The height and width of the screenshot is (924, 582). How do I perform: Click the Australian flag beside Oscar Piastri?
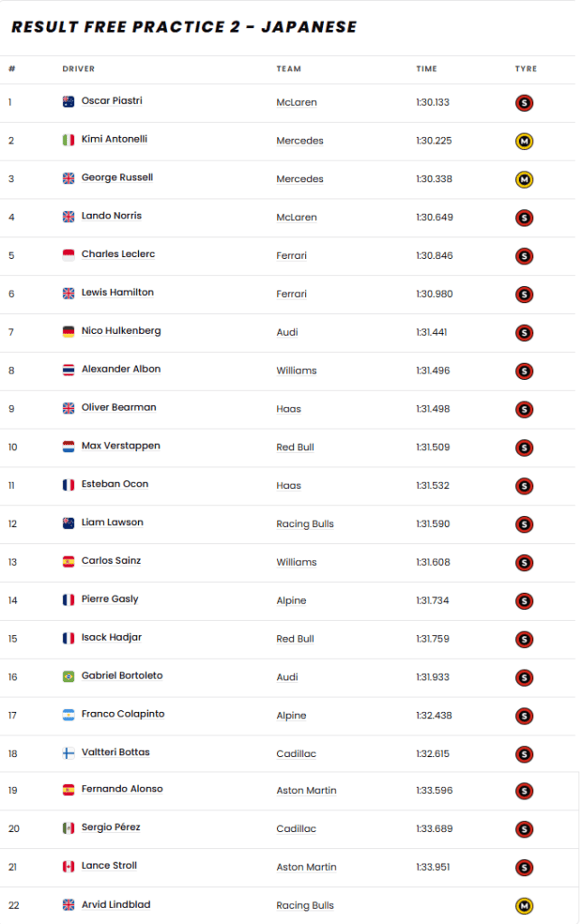tap(69, 102)
